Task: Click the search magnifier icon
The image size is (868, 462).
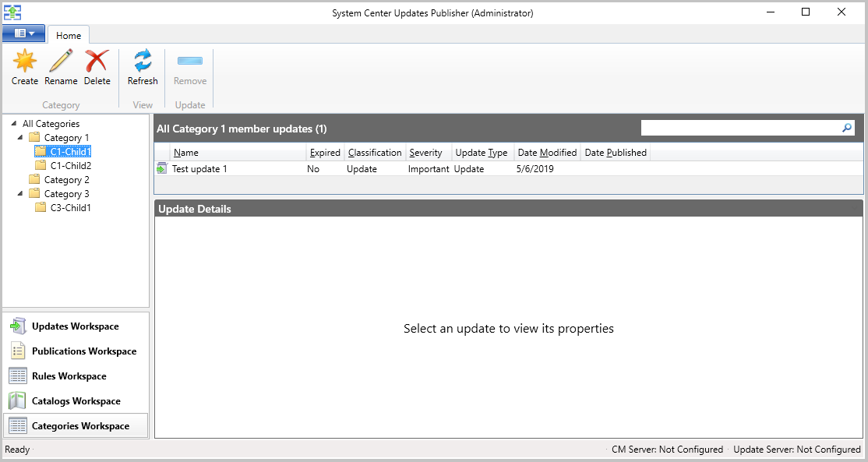Action: pyautogui.click(x=846, y=128)
